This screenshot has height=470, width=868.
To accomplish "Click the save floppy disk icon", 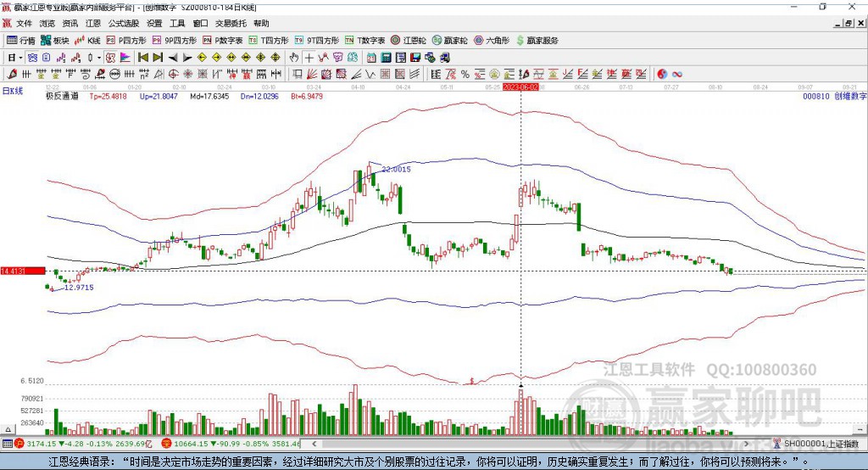I will (415, 58).
